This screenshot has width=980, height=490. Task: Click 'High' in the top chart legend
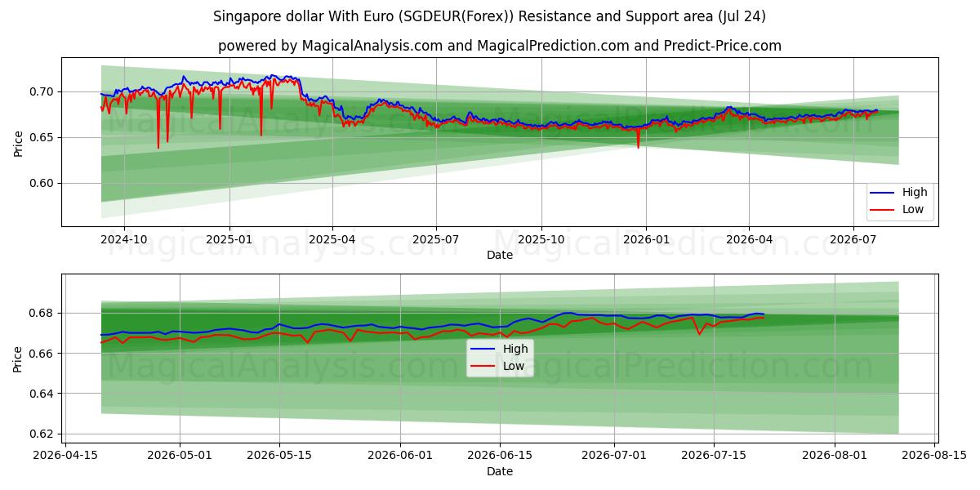pos(915,193)
